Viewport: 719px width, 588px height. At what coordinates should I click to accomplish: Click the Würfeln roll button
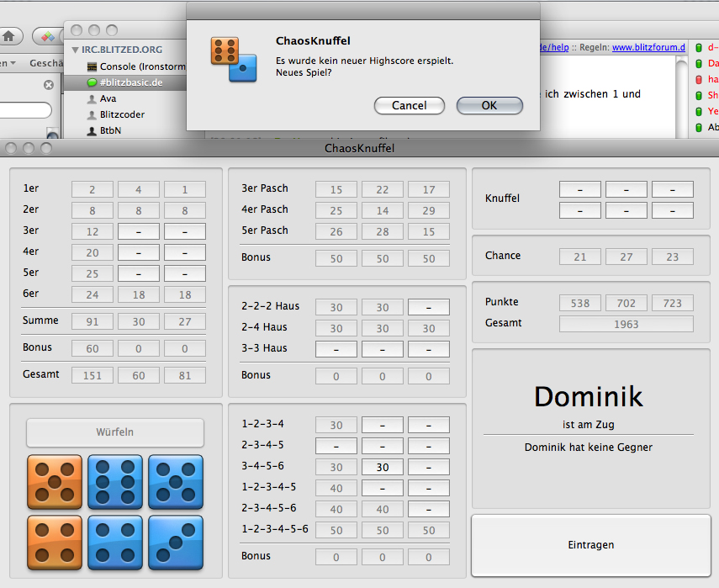click(x=115, y=432)
